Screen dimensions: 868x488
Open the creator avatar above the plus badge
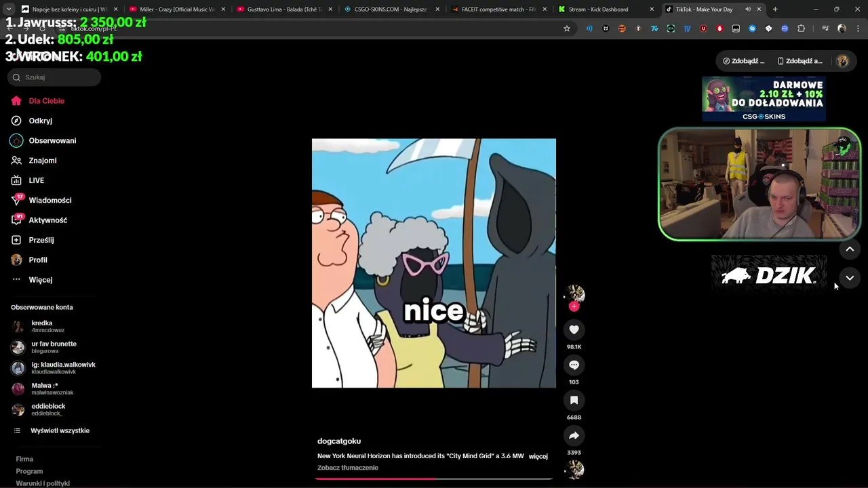576,293
